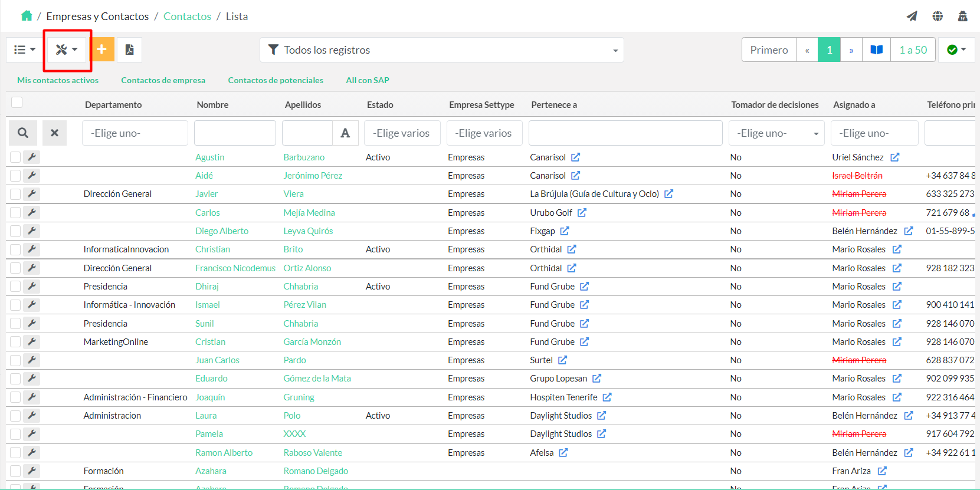Open contact surname García Monzón
The width and height of the screenshot is (980, 490).
(x=312, y=341)
